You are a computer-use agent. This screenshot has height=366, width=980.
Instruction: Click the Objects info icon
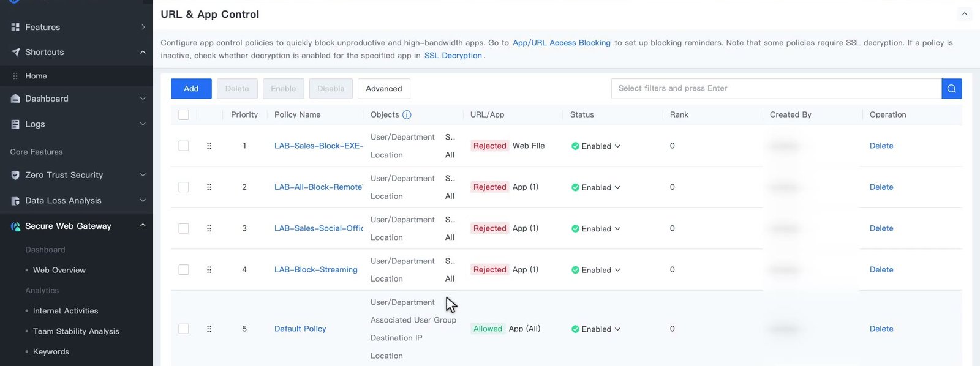pos(407,115)
